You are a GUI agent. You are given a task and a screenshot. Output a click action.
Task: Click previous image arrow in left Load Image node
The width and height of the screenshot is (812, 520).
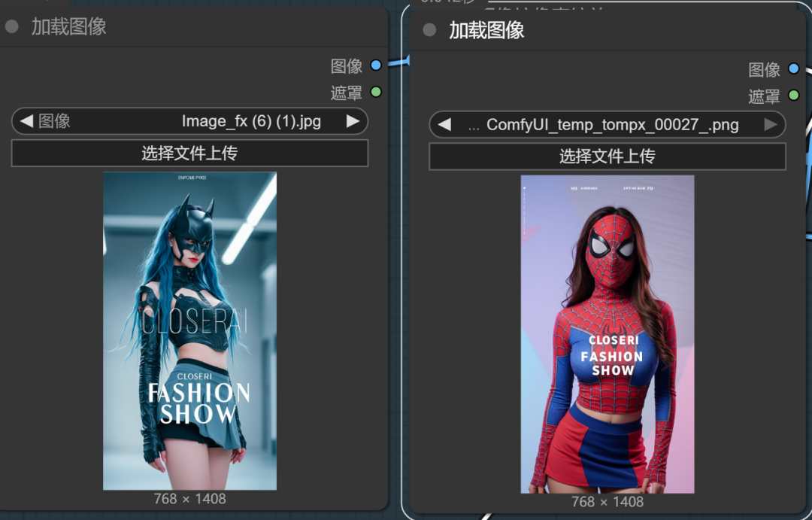[26, 121]
